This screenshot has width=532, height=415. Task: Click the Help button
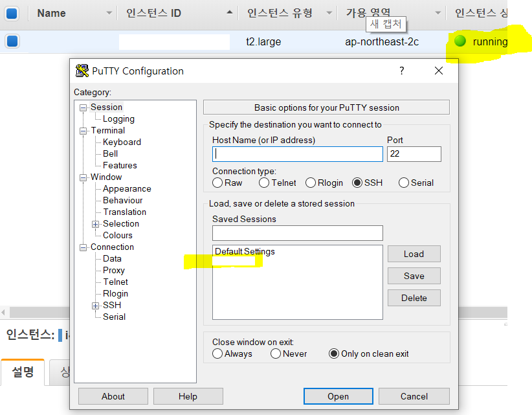coord(188,396)
